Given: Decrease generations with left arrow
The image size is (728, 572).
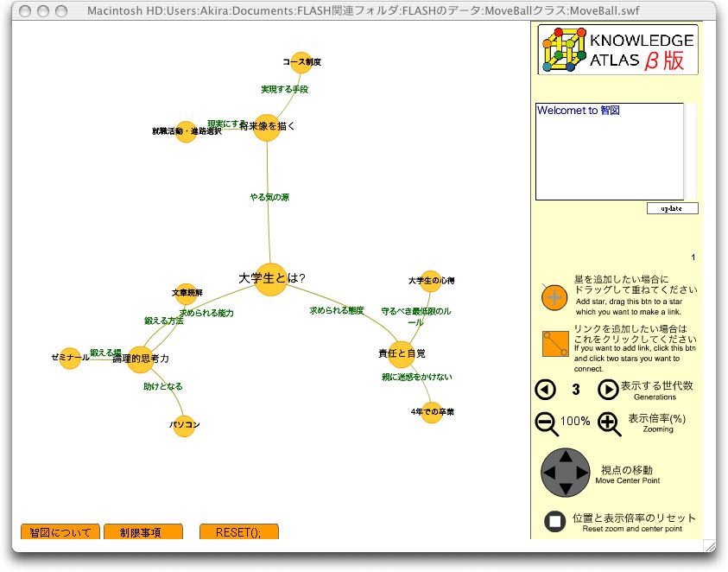Looking at the screenshot, I should click(x=546, y=390).
